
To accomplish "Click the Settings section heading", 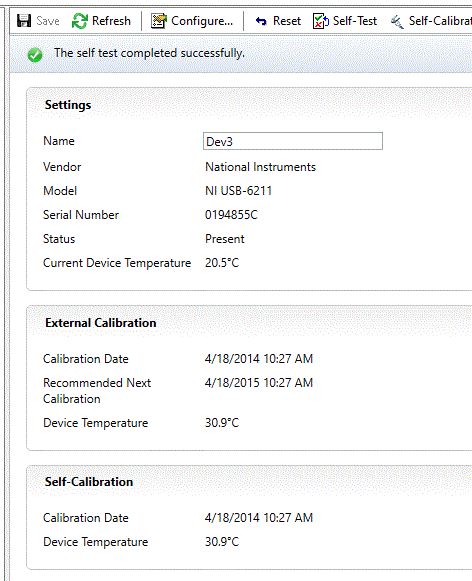I will coord(68,105).
